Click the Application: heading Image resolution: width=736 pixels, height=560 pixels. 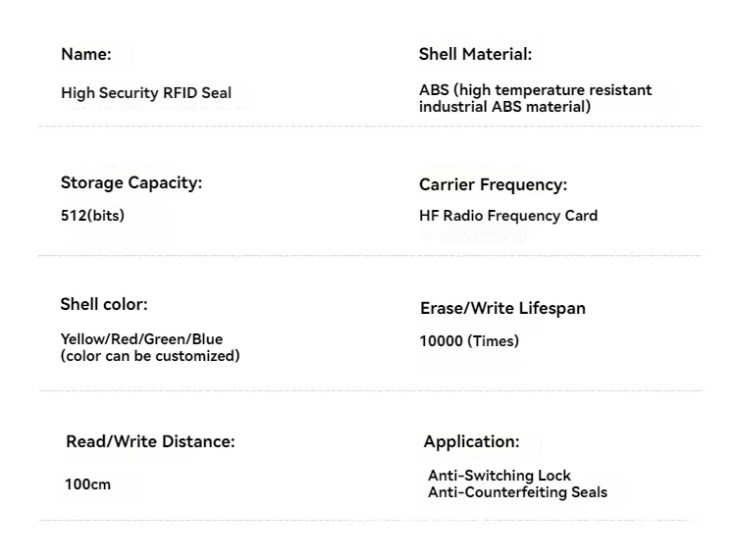click(x=471, y=441)
